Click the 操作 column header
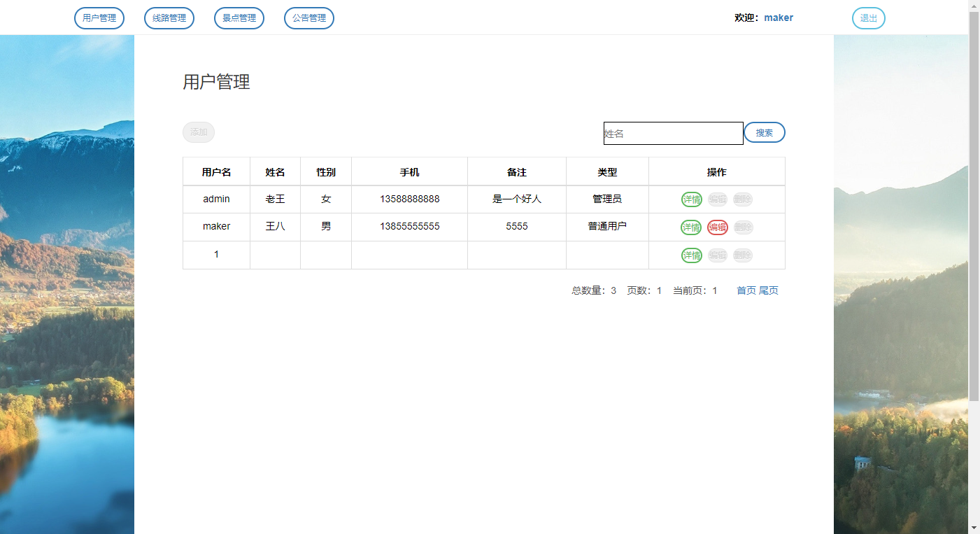The image size is (980, 534). pos(717,171)
